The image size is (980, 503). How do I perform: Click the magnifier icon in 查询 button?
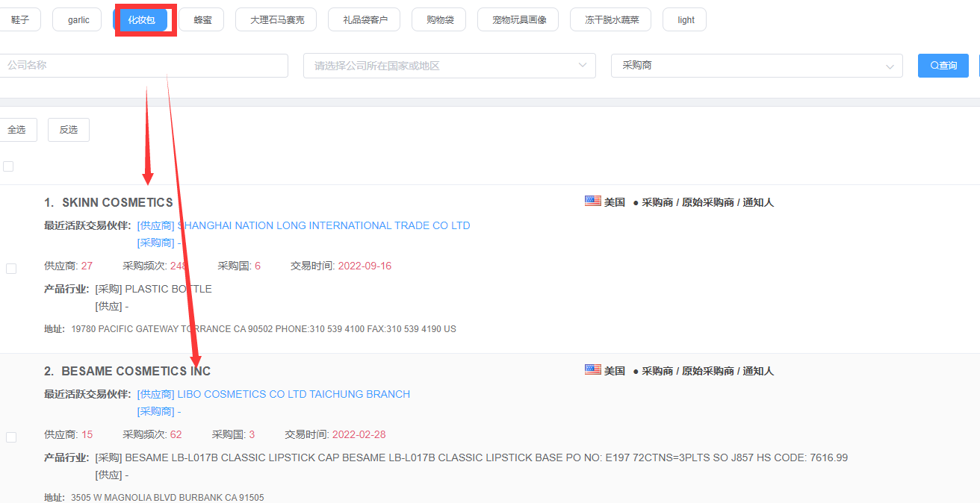[x=934, y=66]
